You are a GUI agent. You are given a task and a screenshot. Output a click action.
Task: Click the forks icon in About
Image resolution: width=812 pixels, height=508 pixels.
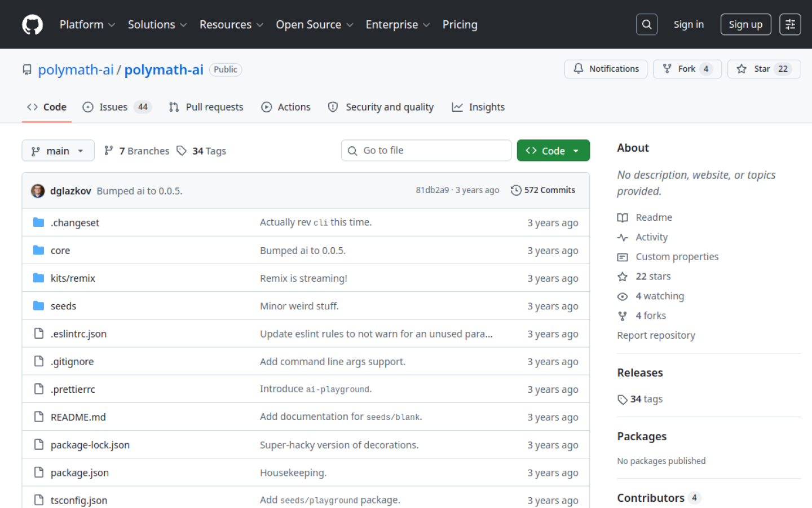(623, 316)
